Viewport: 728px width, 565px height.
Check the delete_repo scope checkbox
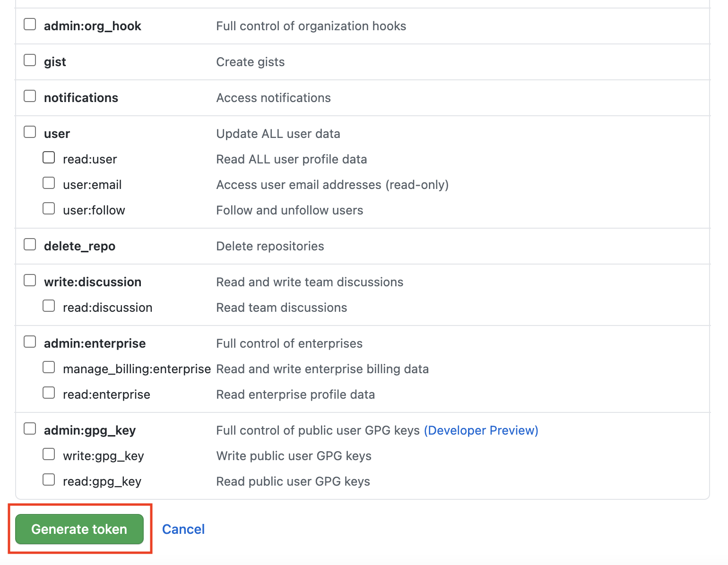pyautogui.click(x=30, y=244)
